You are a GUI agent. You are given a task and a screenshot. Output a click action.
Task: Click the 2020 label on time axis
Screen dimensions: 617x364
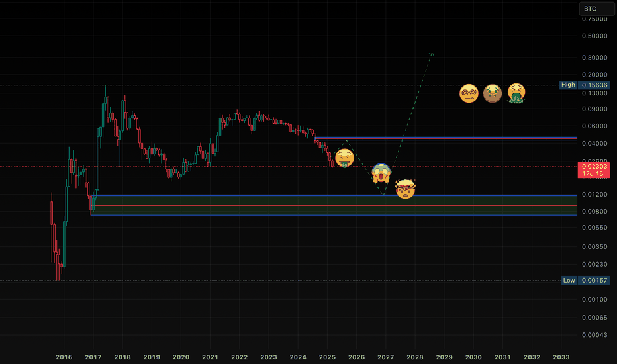181,357
